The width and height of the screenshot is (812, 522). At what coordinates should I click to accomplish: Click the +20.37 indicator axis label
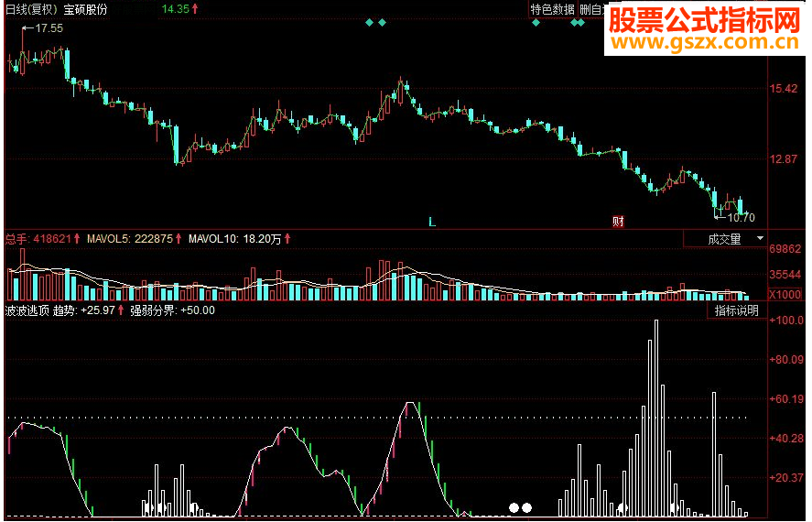pos(786,477)
